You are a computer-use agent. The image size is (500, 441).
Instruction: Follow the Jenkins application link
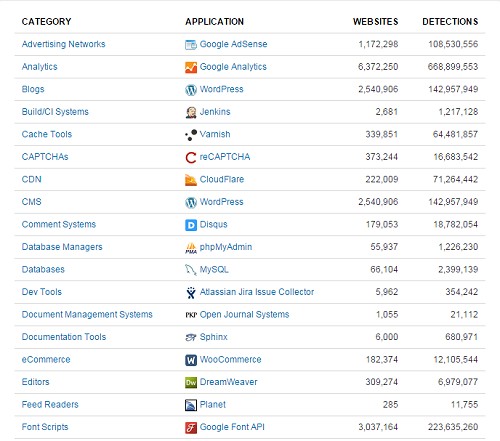215,112
